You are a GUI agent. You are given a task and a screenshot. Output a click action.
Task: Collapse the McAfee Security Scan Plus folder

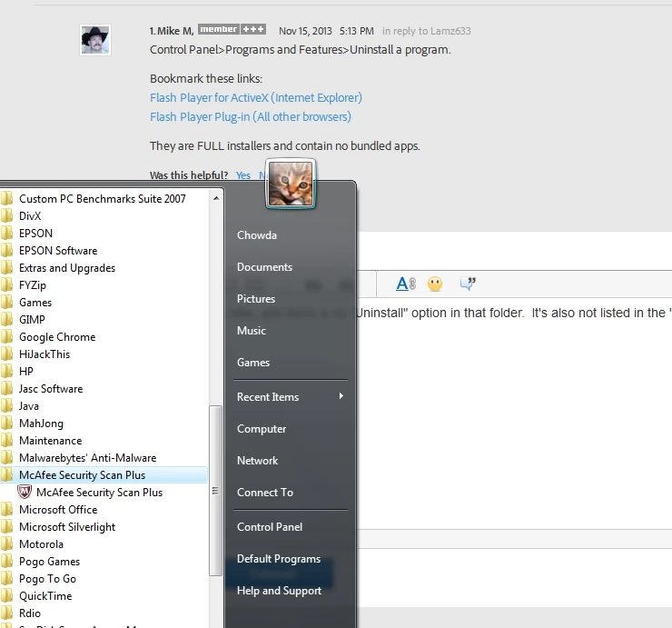pos(103,474)
